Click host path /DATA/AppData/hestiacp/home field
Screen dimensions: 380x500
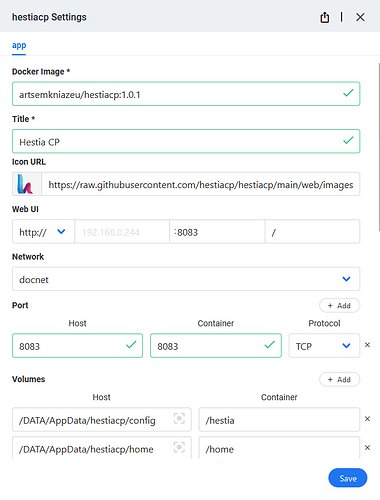(x=102, y=448)
